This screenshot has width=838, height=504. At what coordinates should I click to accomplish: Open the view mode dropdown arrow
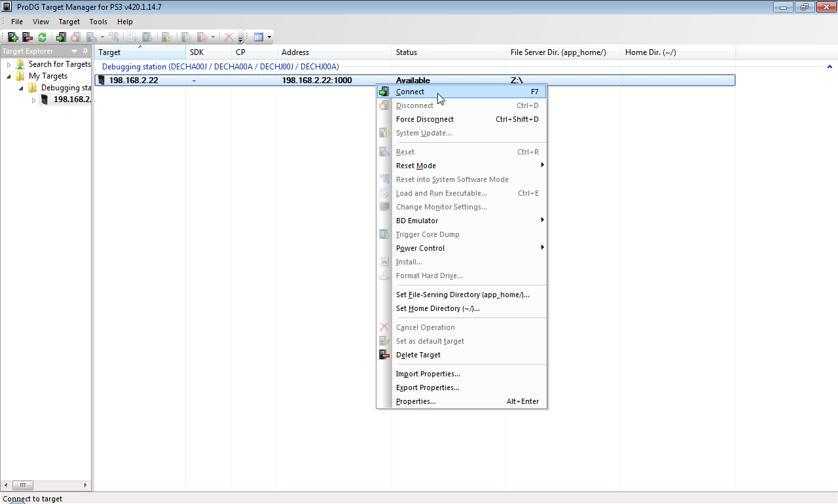269,37
